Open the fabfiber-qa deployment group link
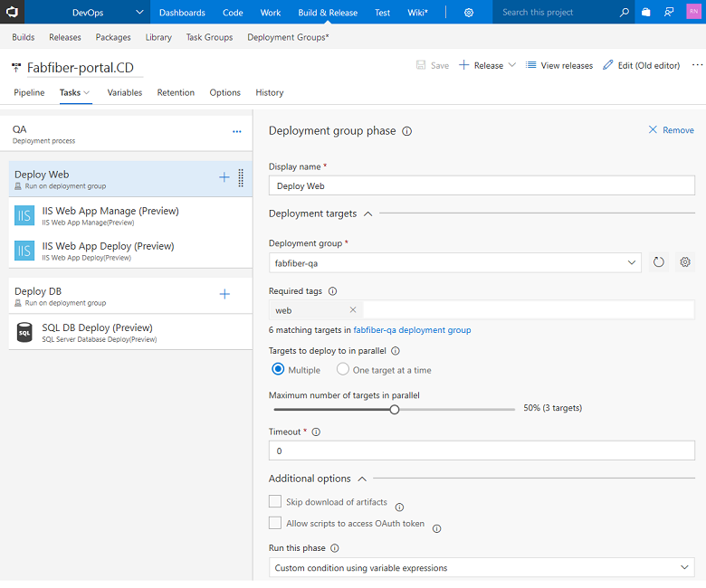Image resolution: width=706 pixels, height=588 pixels. click(x=412, y=330)
